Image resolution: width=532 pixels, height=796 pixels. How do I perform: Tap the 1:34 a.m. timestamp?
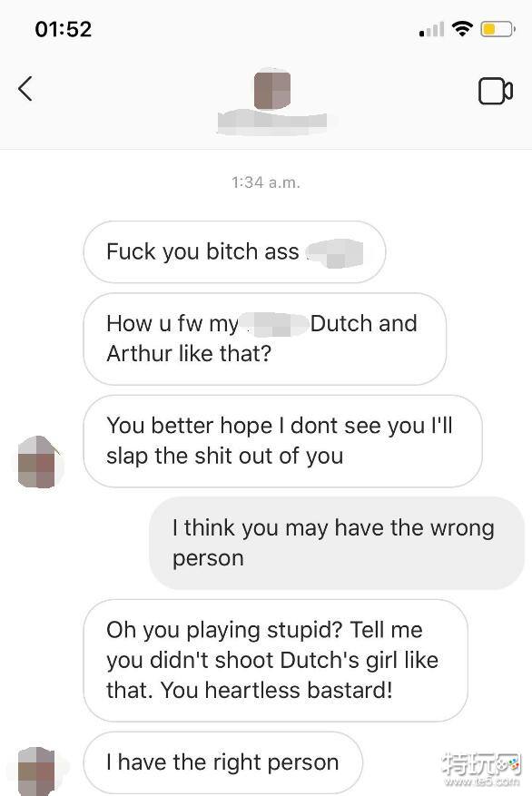point(266,182)
